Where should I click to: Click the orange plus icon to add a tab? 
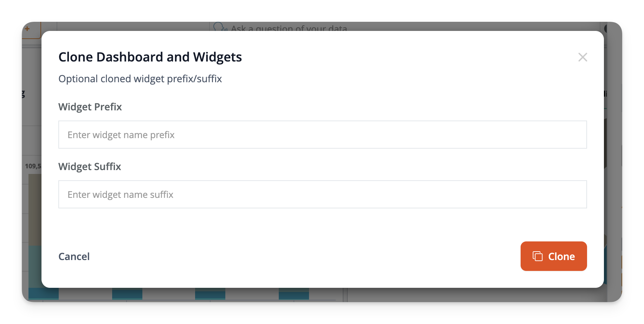27,29
